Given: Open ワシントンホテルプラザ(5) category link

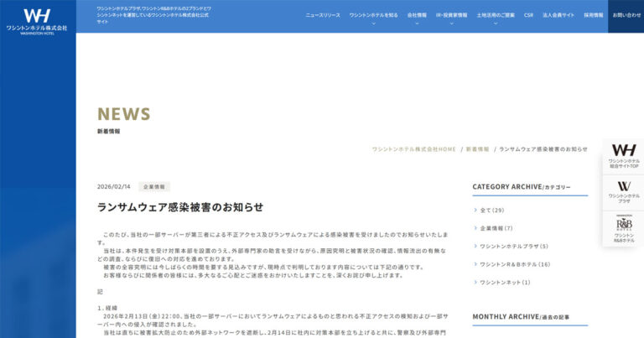Looking at the screenshot, I should pyautogui.click(x=513, y=247).
